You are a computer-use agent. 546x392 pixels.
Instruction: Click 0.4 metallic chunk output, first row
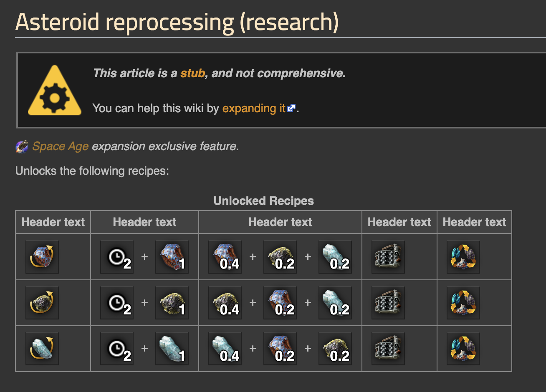tap(225, 257)
